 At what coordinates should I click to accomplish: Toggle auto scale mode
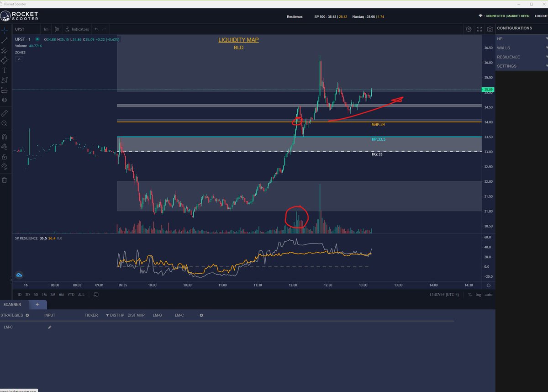[x=489, y=295]
